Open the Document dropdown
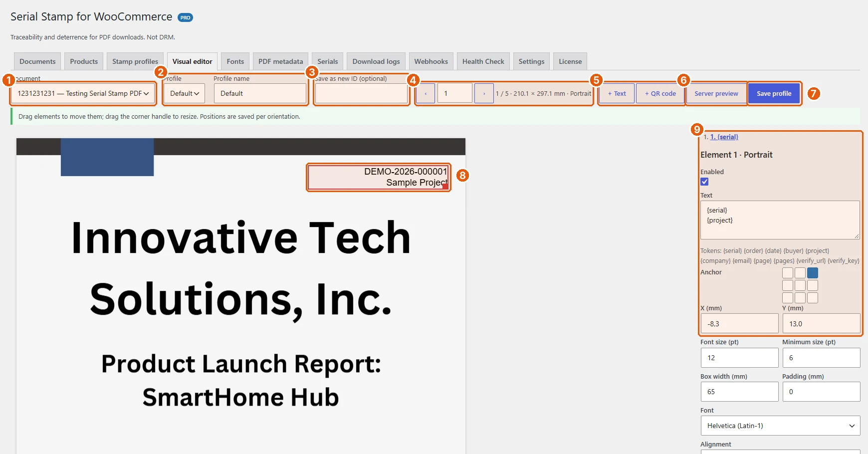The width and height of the screenshot is (868, 454). (83, 93)
